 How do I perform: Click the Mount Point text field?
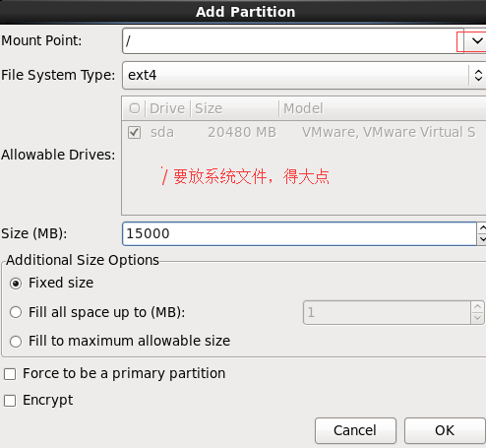[x=293, y=41]
